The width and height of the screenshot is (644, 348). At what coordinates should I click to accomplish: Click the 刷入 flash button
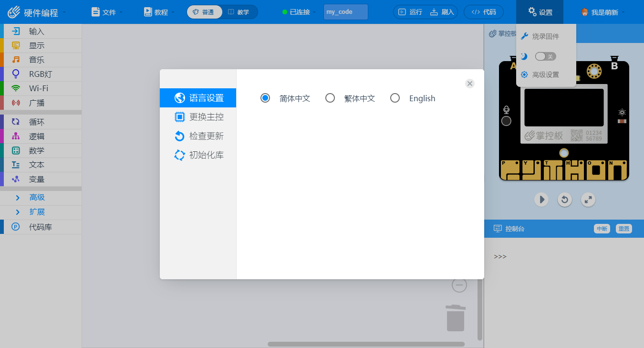click(442, 12)
